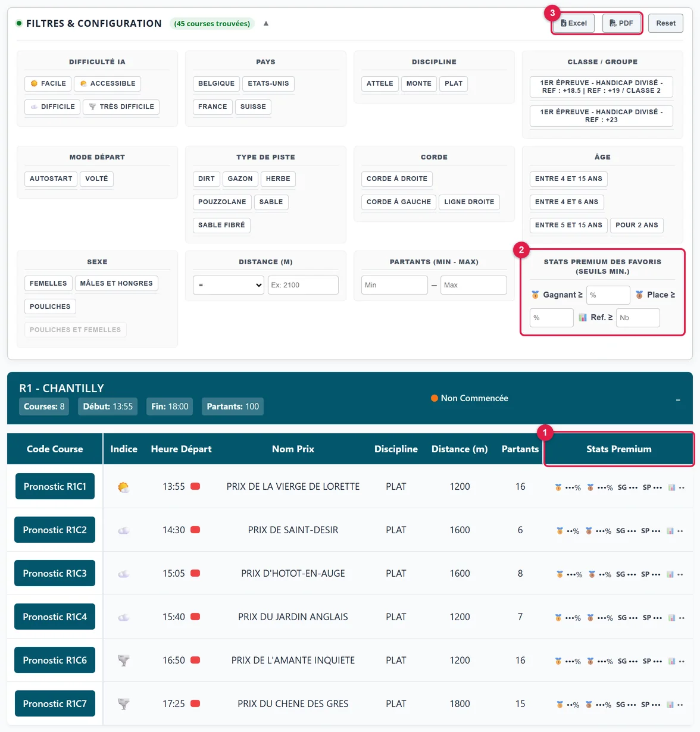This screenshot has width=700, height=732.
Task: Click the Gagnant minimum percentage field
Action: coord(608,295)
